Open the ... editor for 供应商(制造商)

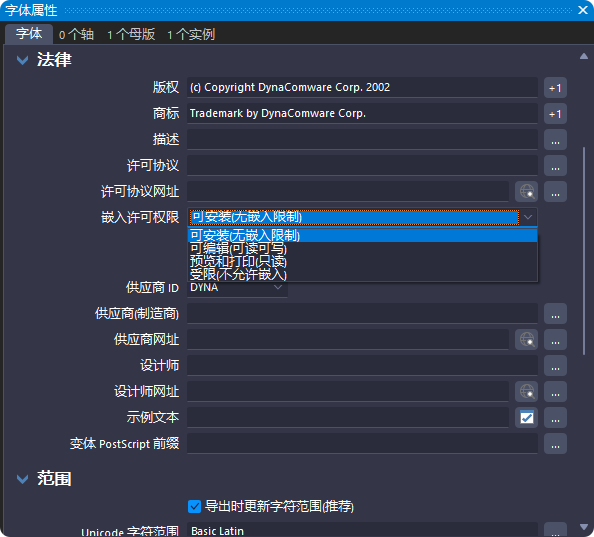pos(555,314)
